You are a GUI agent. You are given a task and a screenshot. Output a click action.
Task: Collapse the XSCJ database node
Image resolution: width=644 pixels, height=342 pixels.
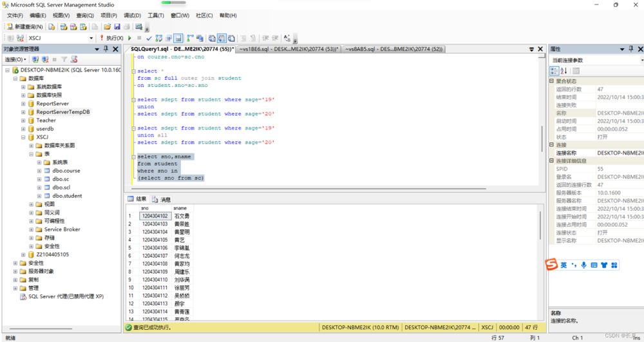[x=23, y=137]
